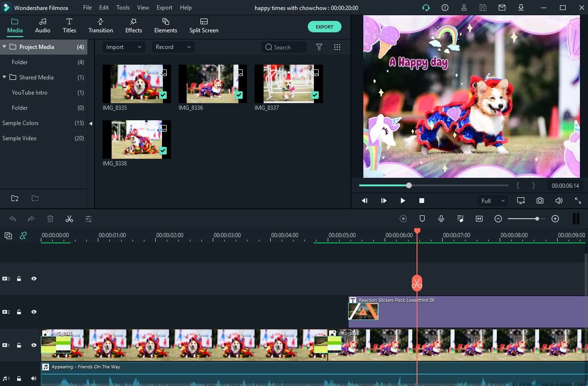The image size is (588, 386).
Task: Switch to the Effects tab
Action: click(x=133, y=26)
